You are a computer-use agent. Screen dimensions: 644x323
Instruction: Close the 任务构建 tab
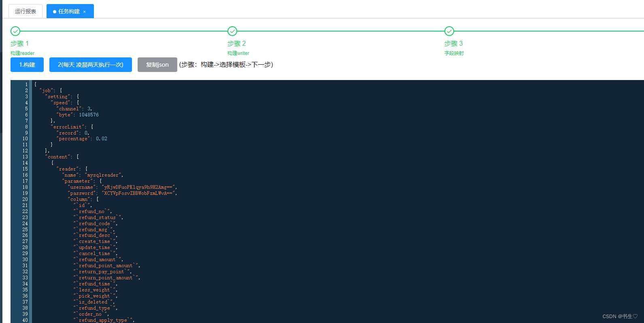tap(85, 12)
